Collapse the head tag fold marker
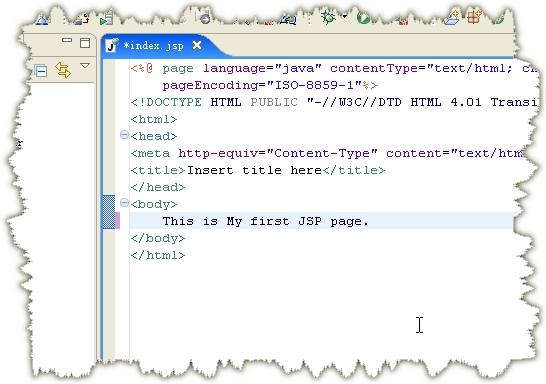The image size is (546, 384). 124,135
